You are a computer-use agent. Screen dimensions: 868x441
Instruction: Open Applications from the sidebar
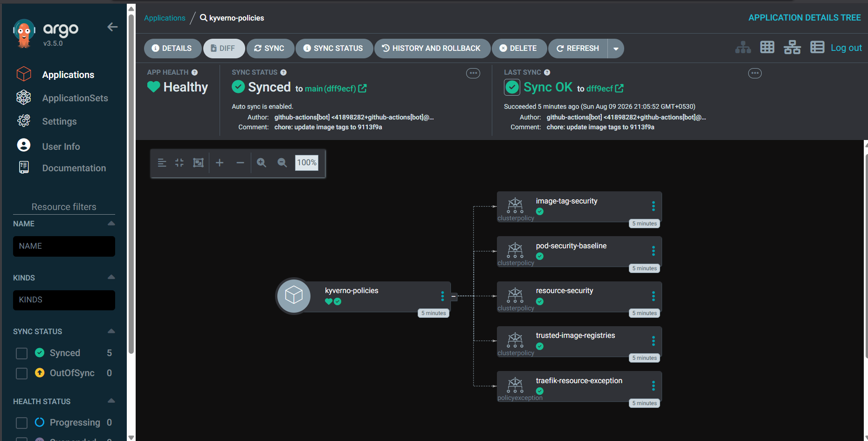(x=68, y=75)
